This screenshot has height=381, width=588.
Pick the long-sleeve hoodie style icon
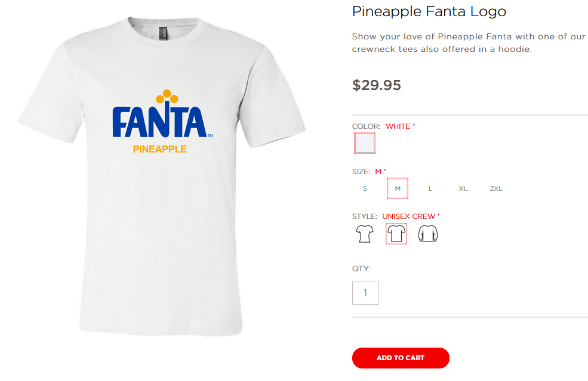click(428, 234)
